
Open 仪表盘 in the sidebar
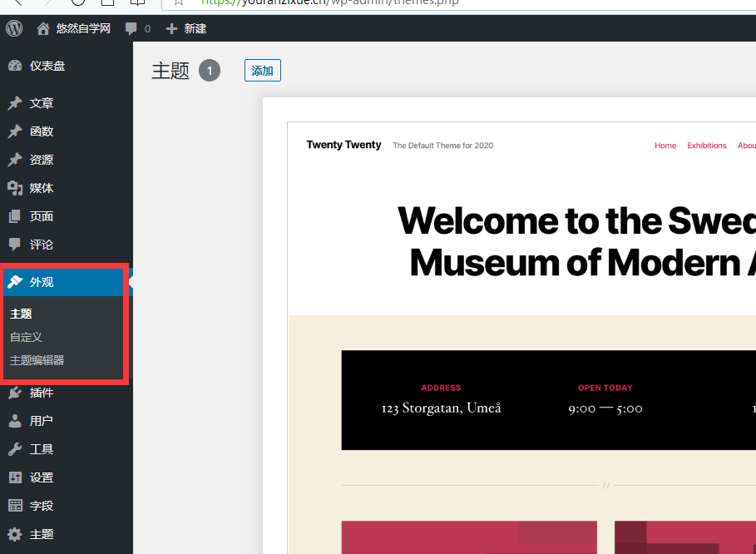coord(47,66)
